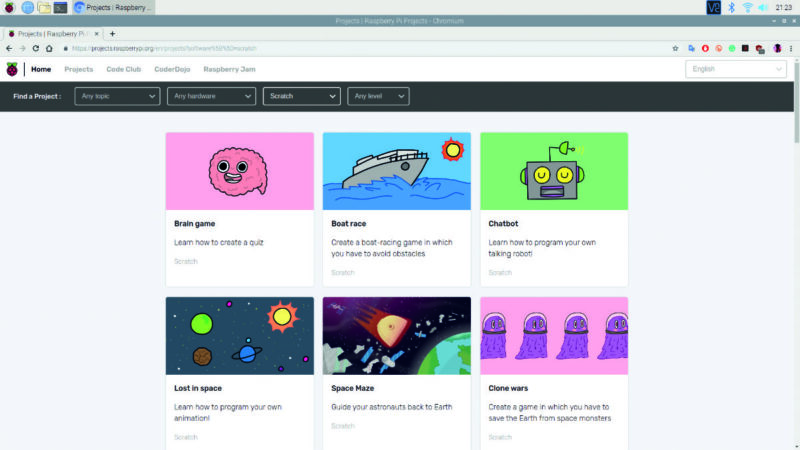This screenshot has width=800, height=450.
Task: Open CoderDojo in site navigation
Action: pos(172,69)
